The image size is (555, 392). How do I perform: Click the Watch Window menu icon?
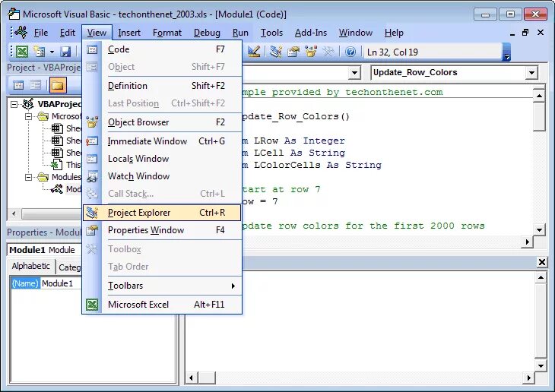point(92,176)
